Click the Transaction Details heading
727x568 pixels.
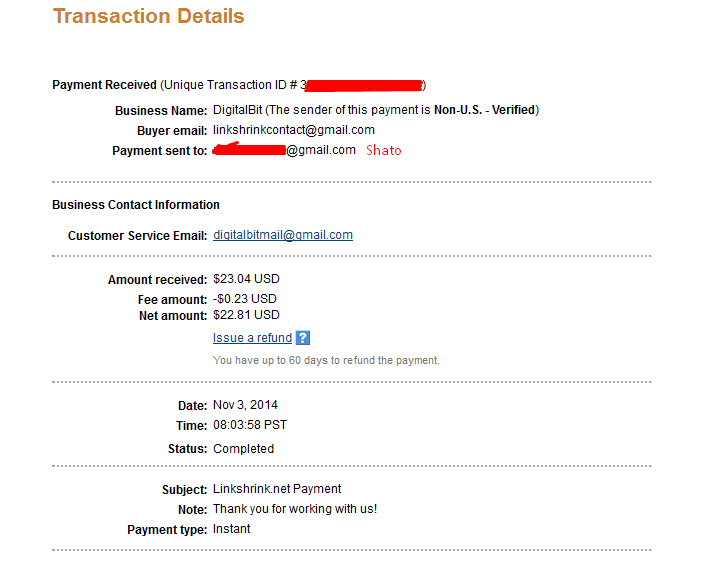(x=148, y=16)
